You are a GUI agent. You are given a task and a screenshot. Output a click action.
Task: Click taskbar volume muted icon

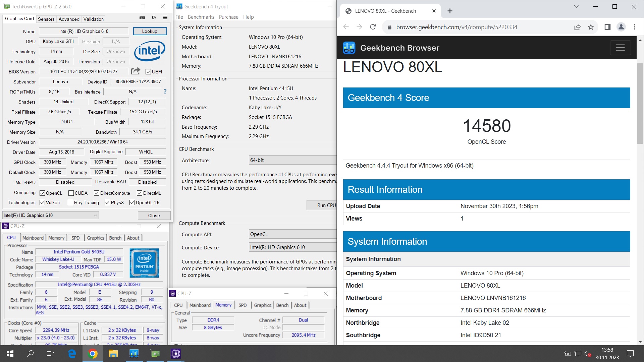pos(587,354)
